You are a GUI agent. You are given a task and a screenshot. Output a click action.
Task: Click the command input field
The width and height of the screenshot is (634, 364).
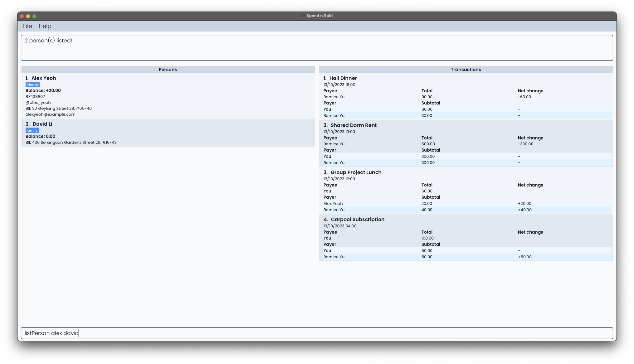coord(317,333)
